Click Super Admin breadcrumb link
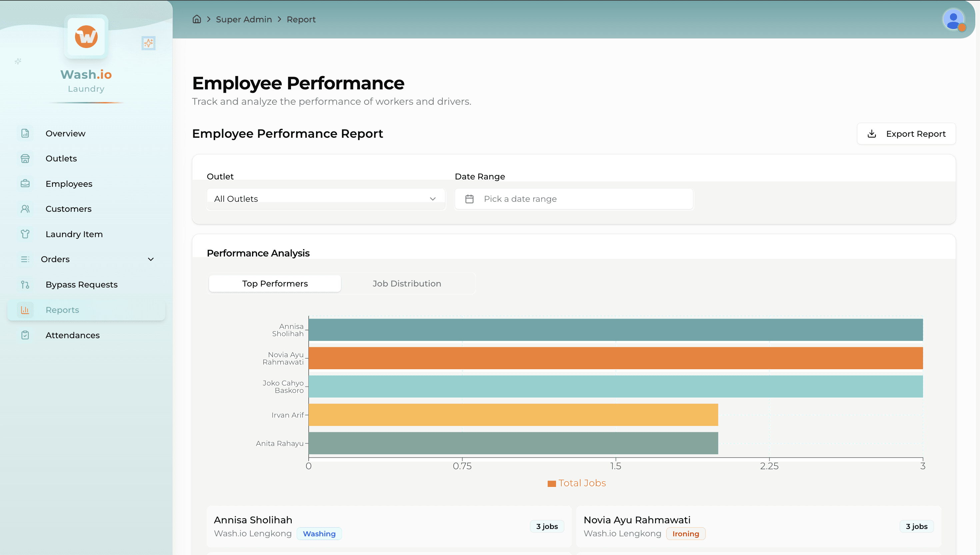This screenshot has height=555, width=980. pyautogui.click(x=244, y=19)
